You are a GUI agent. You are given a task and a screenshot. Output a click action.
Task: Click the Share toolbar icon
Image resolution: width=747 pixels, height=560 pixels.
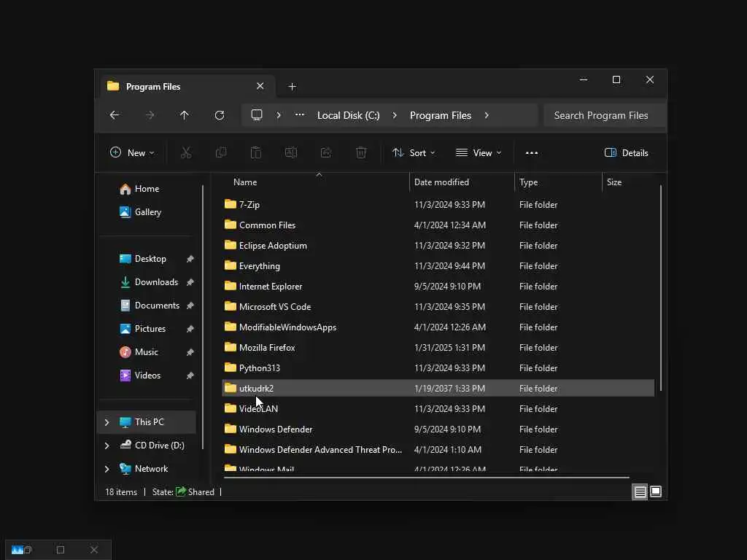click(326, 152)
